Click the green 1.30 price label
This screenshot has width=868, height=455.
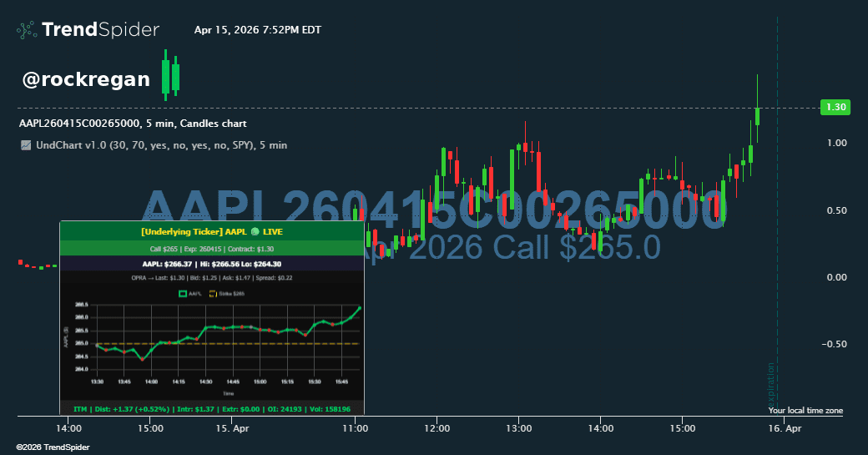(x=835, y=108)
